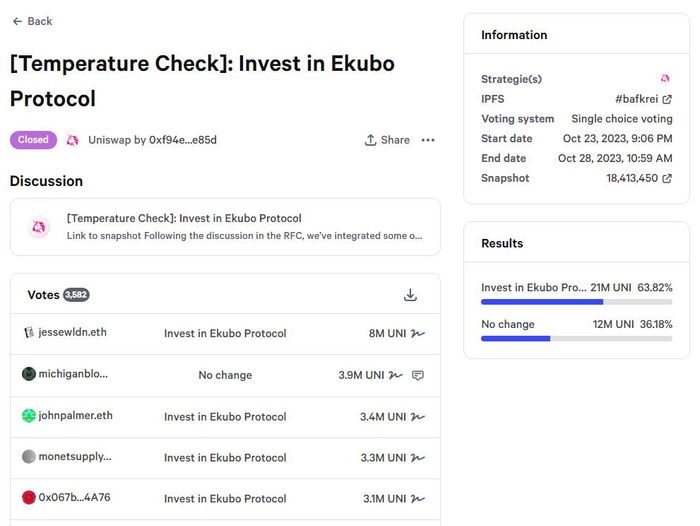Screen dimensions: 700x526
Task: Click the 3,582 votes count badge
Action: [76, 295]
